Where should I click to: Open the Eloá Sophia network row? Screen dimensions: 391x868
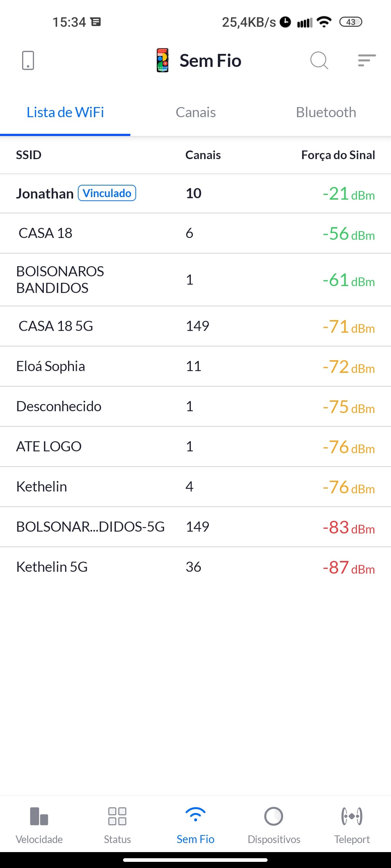51,366
